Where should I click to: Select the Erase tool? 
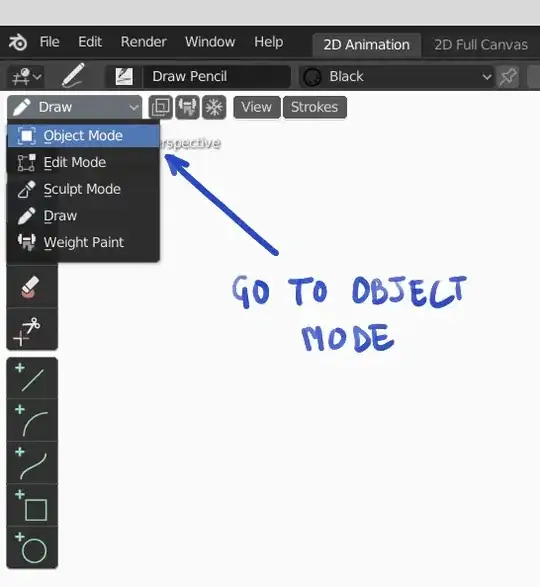[32, 287]
